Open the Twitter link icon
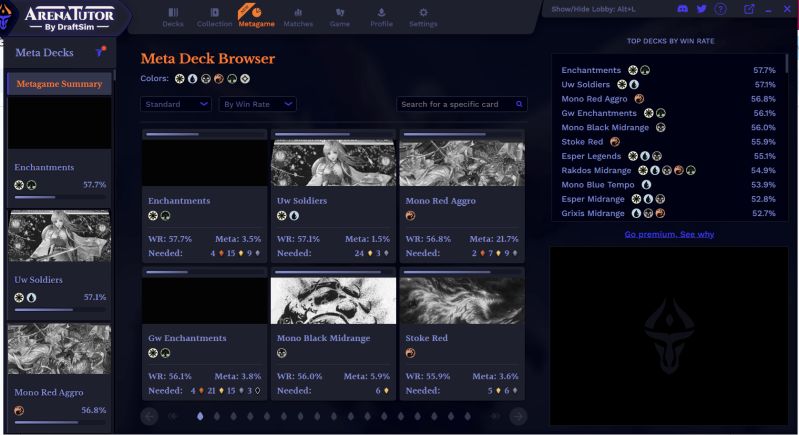Viewport: 799px width, 435px height. pyautogui.click(x=702, y=9)
